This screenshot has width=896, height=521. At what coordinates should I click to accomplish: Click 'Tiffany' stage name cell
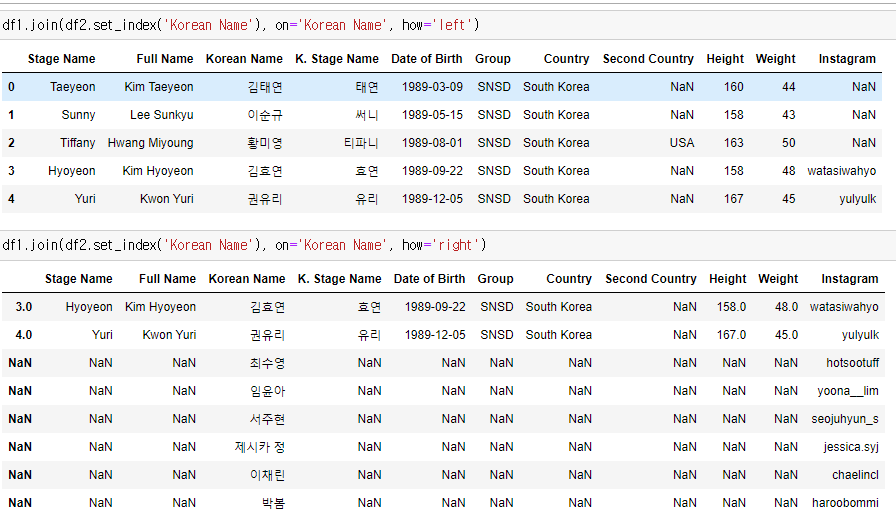tap(78, 143)
